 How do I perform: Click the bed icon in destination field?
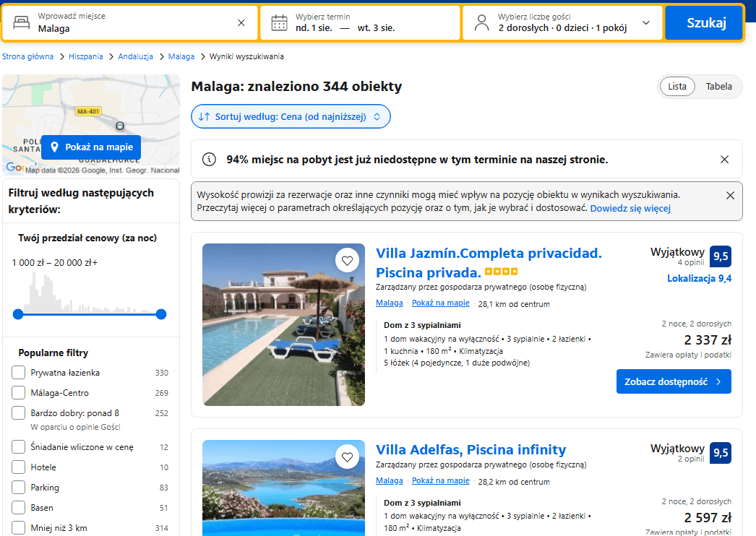(x=21, y=22)
